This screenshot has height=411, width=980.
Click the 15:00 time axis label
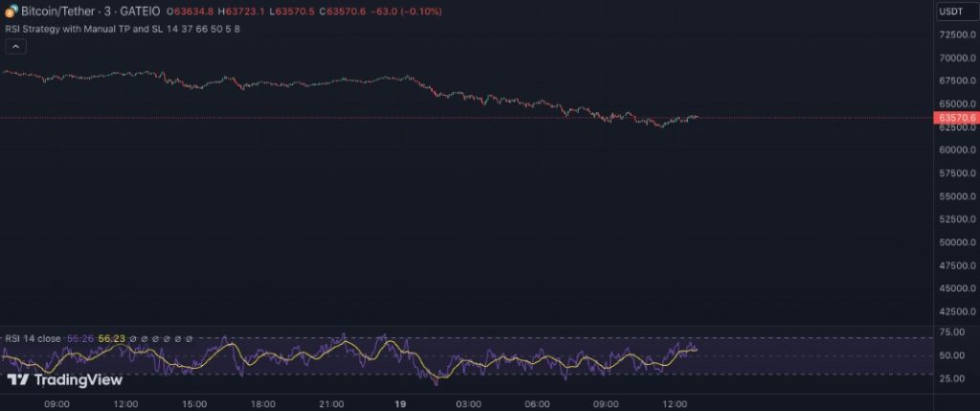click(x=195, y=404)
